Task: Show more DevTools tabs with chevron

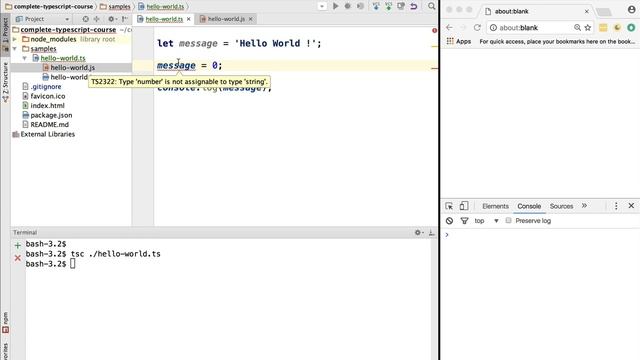Action: [584, 206]
